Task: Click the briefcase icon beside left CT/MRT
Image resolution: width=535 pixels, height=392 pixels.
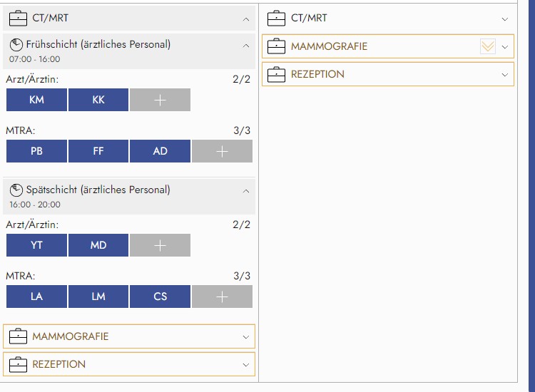Action: coord(19,19)
